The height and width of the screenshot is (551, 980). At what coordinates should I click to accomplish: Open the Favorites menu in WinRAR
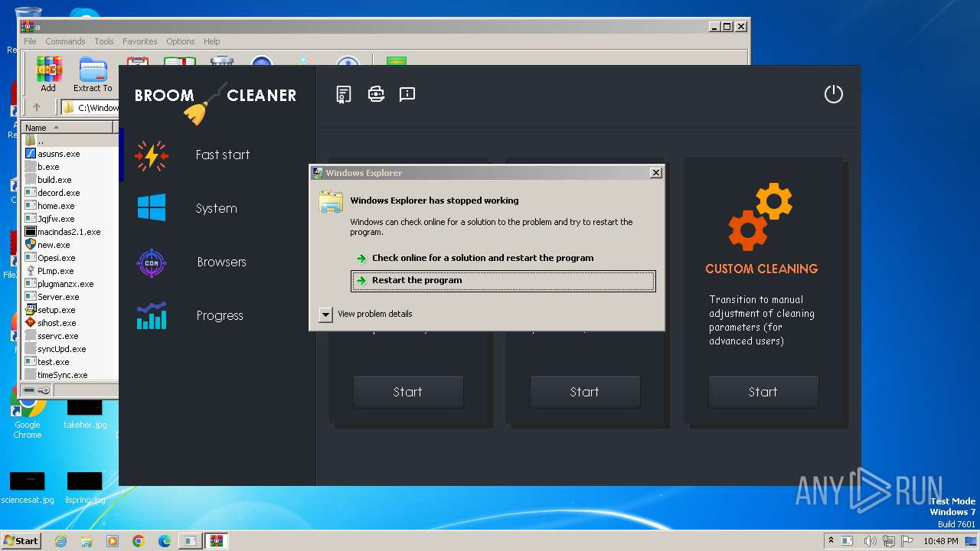[x=140, y=41]
